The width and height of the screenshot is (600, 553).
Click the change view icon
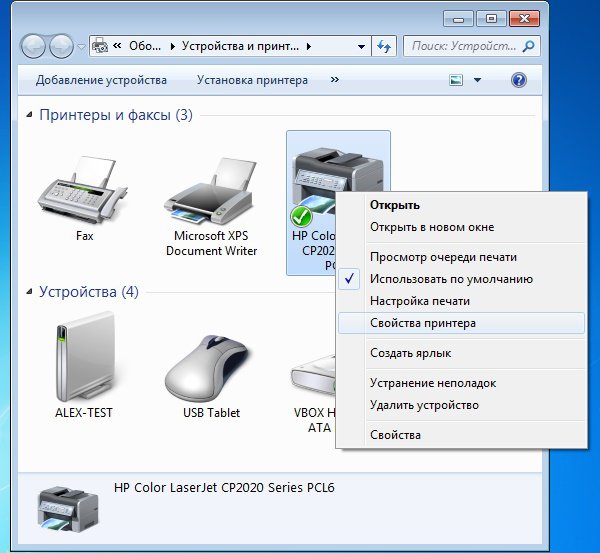coord(456,80)
